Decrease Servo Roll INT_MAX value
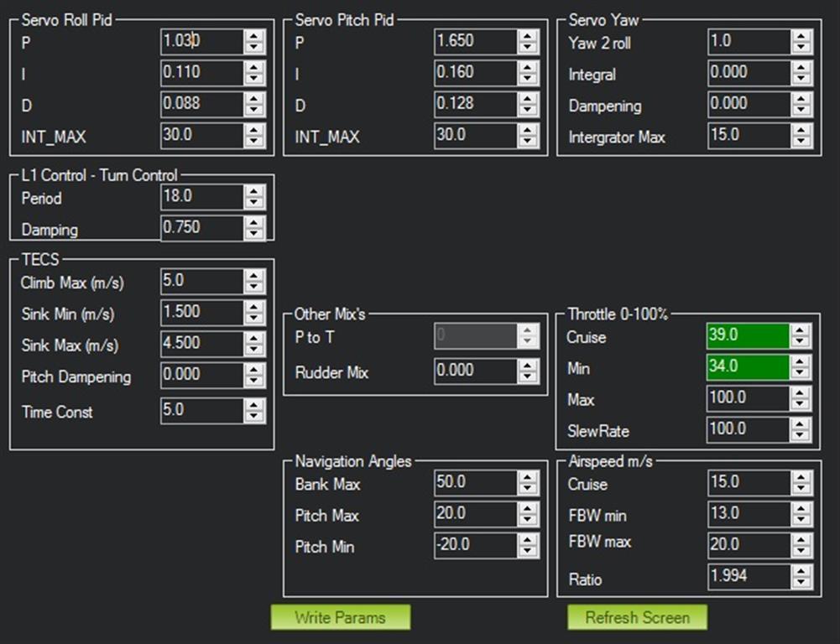The height and width of the screenshot is (644, 840). click(254, 142)
